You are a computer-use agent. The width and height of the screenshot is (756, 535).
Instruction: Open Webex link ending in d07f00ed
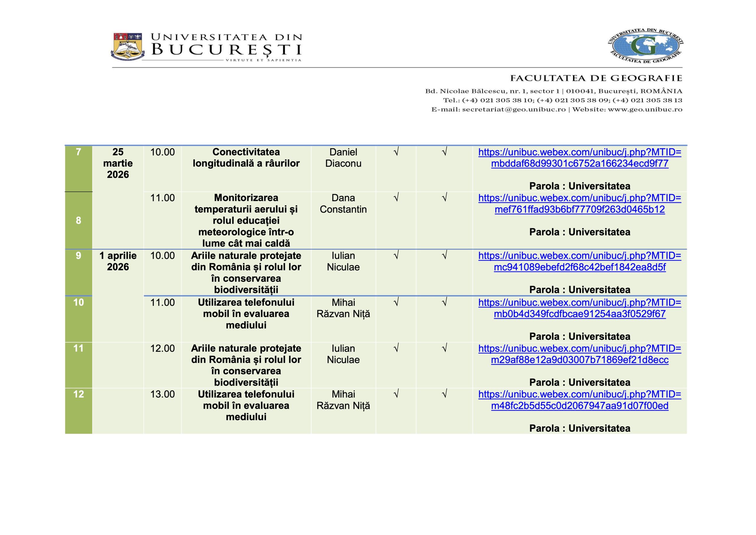[579, 406]
